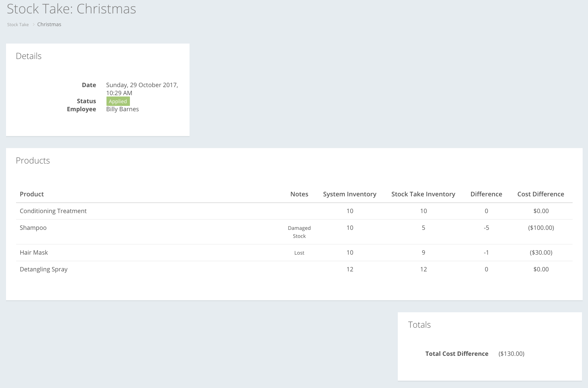This screenshot has width=588, height=388.
Task: Open the Shampoo product entry
Action: pyautogui.click(x=33, y=228)
